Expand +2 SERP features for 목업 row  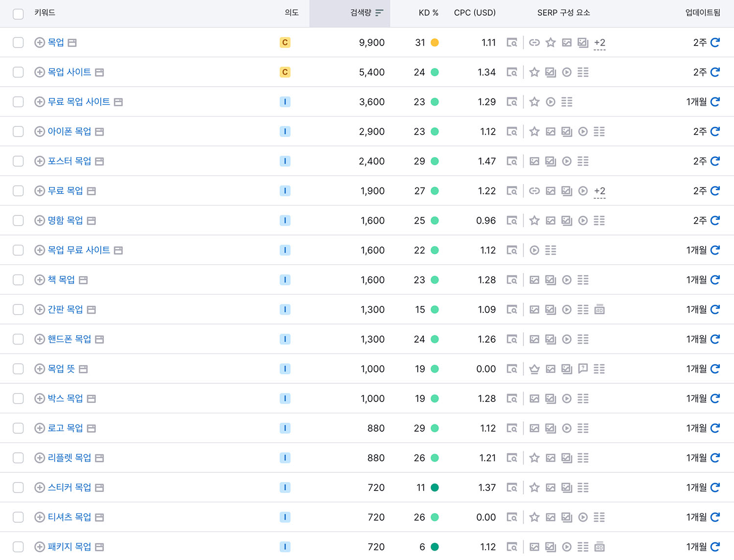click(x=599, y=43)
